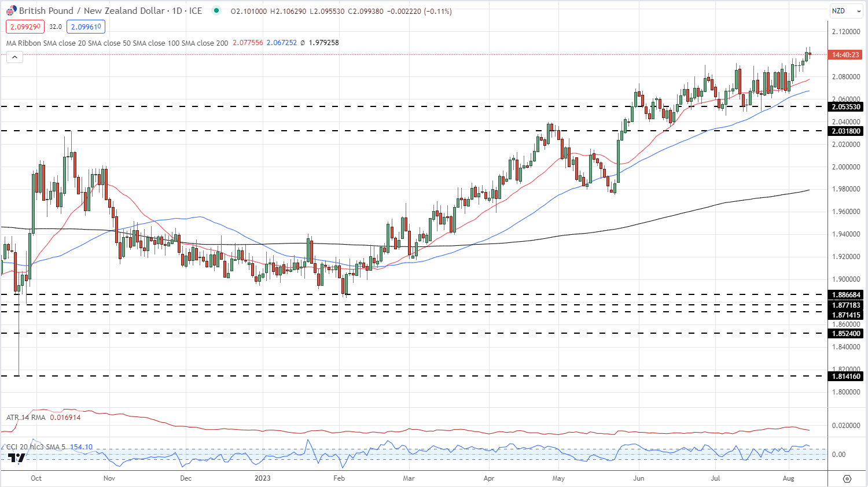Click the green market status dot
This screenshot has width=868, height=487.
tap(216, 10)
